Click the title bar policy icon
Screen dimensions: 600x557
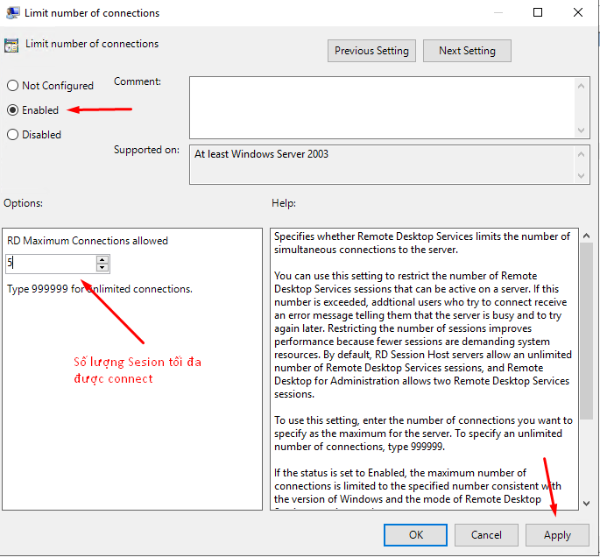[13, 13]
